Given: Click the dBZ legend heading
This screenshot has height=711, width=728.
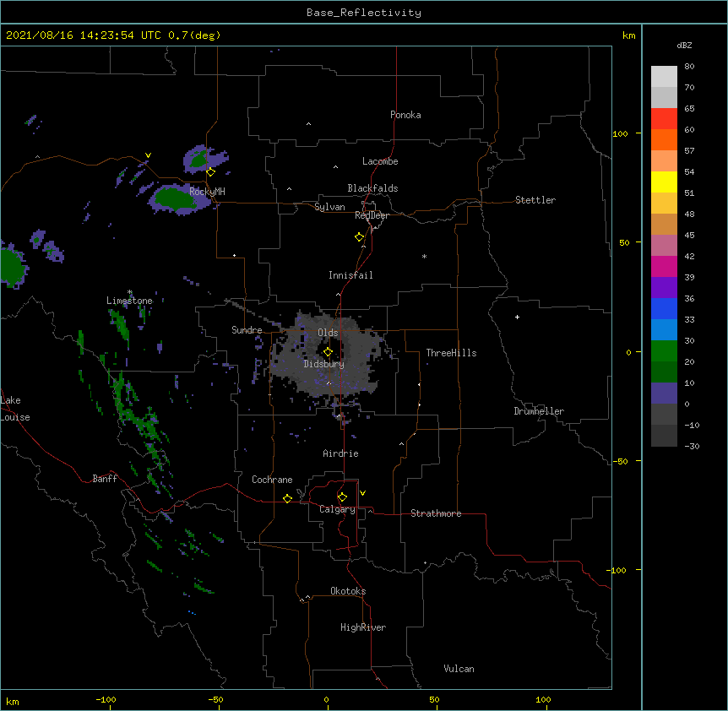Looking at the screenshot, I should (684, 46).
